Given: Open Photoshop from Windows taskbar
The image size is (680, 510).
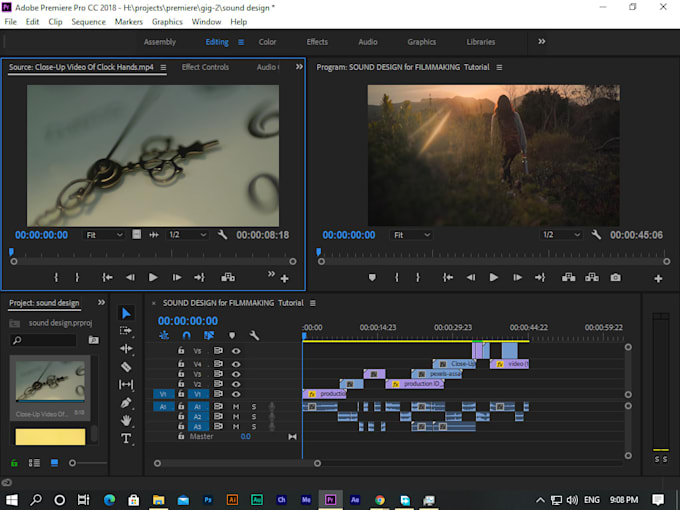Looking at the screenshot, I should coord(208,500).
